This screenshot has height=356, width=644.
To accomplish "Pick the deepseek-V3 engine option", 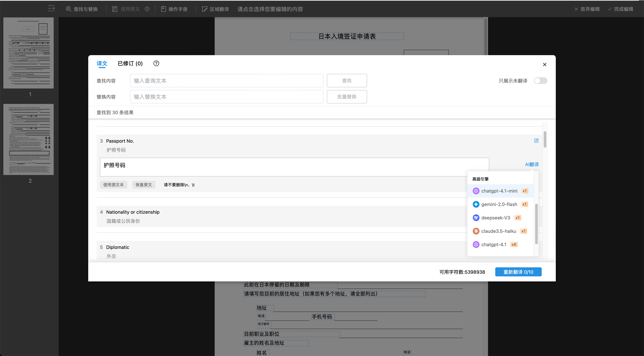I will point(496,218).
